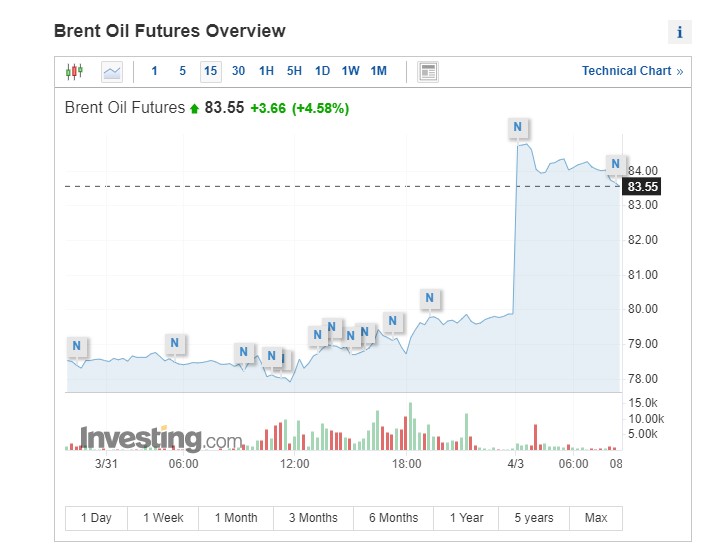707x551 pixels.
Task: Click the 83.55 current price label
Action: point(641,187)
